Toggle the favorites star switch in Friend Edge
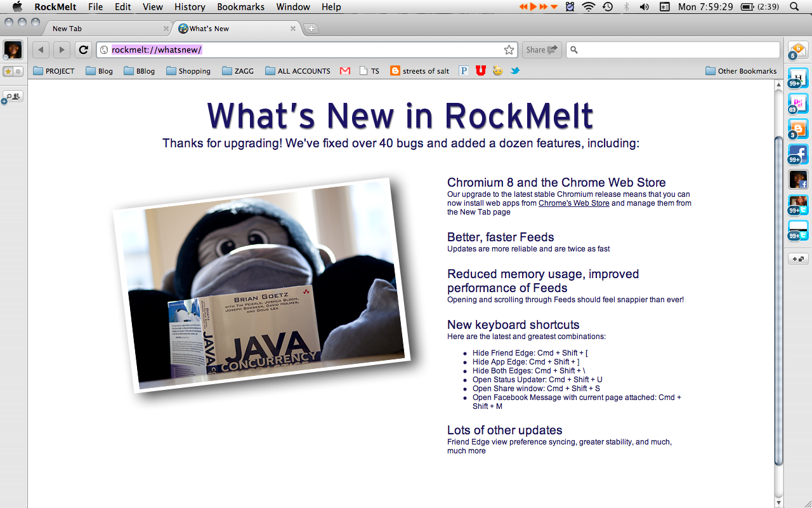 13,72
